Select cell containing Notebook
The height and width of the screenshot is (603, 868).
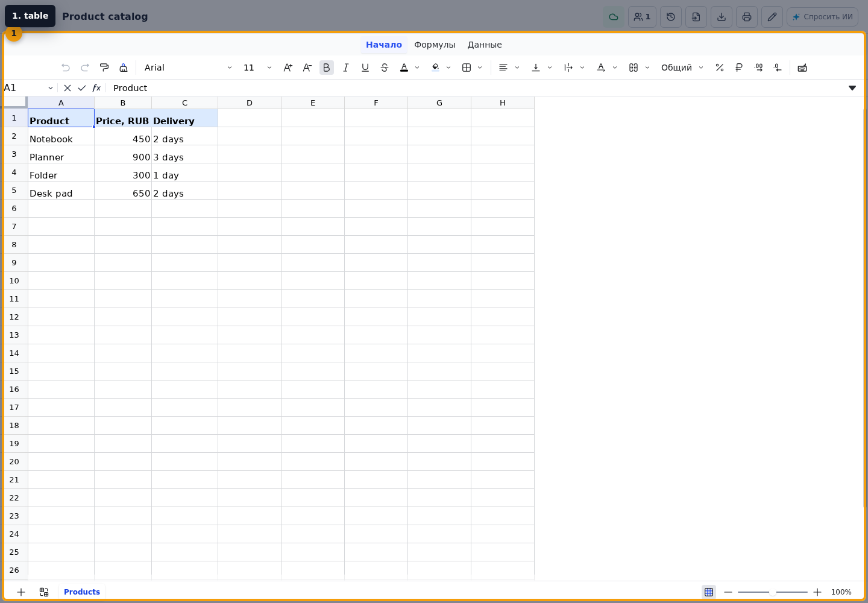[61, 136]
